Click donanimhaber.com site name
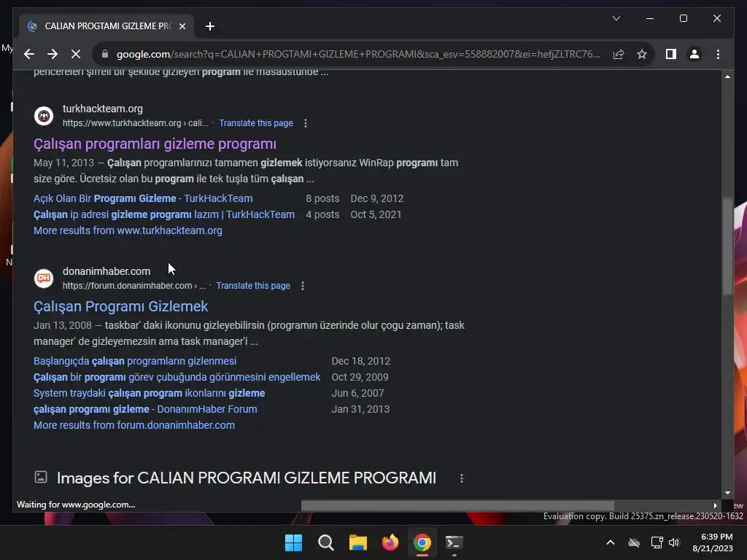The width and height of the screenshot is (747, 560). 107,271
